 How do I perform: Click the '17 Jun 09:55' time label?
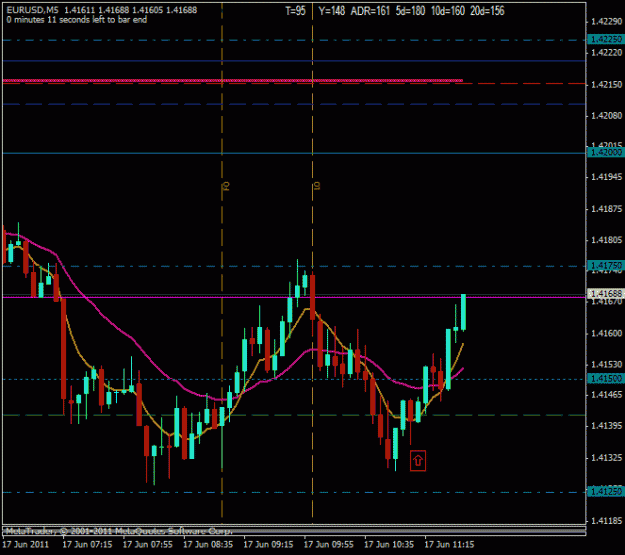pyautogui.click(x=329, y=545)
